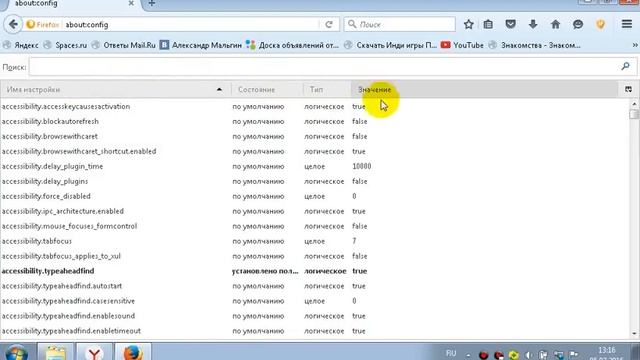Go back with the browser back arrow

[x=13, y=24]
